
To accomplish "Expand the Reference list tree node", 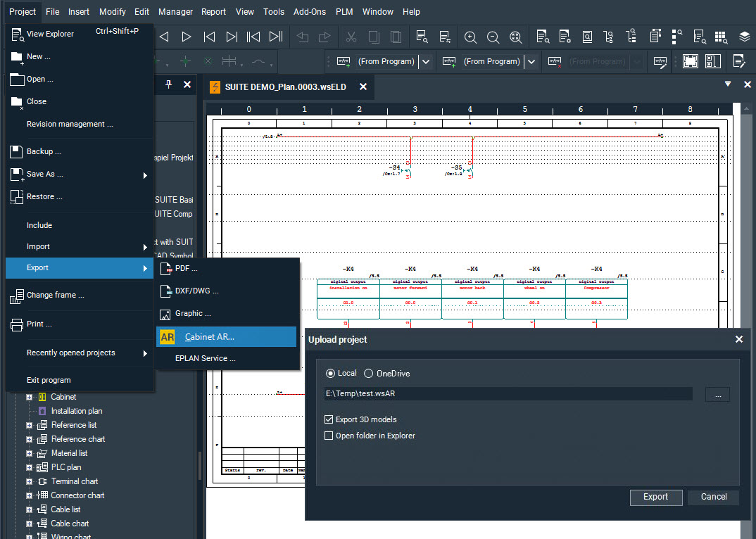I will pyautogui.click(x=29, y=425).
